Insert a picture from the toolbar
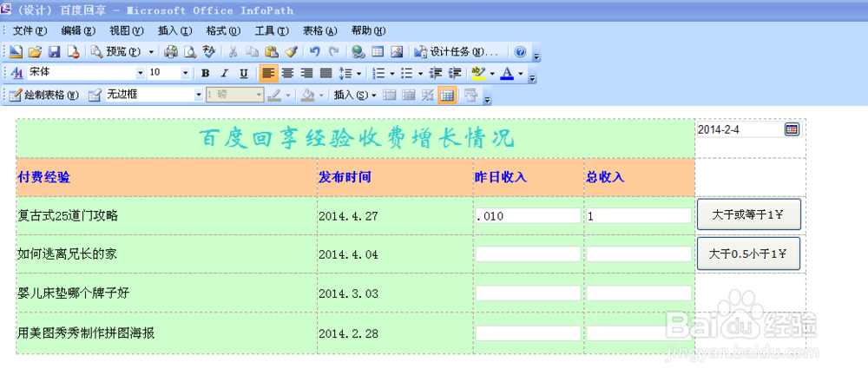868x382 pixels. 397,52
